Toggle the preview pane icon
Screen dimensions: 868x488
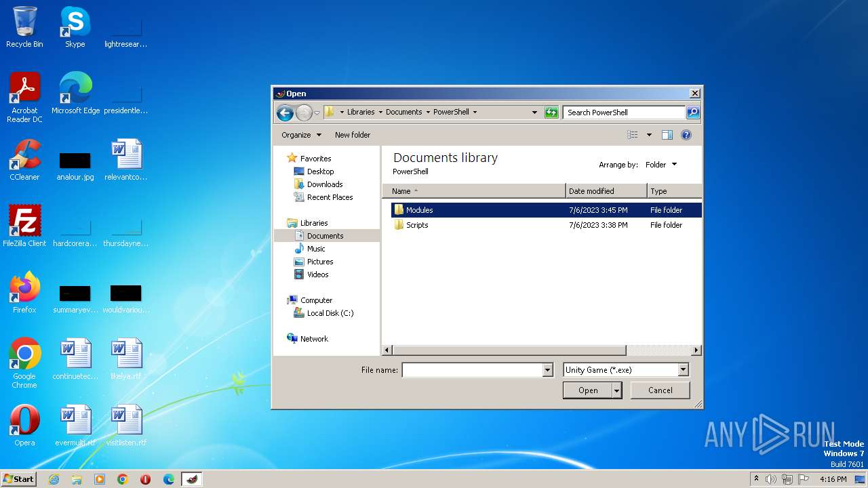click(x=667, y=135)
